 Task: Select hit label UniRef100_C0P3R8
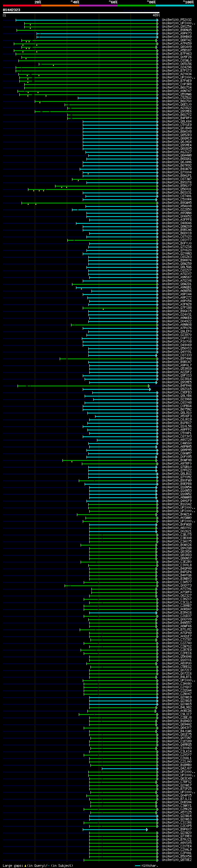[177, 84]
